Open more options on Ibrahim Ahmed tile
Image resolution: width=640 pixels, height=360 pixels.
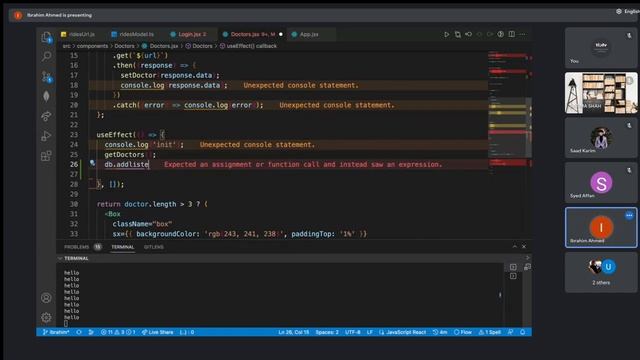(629, 215)
